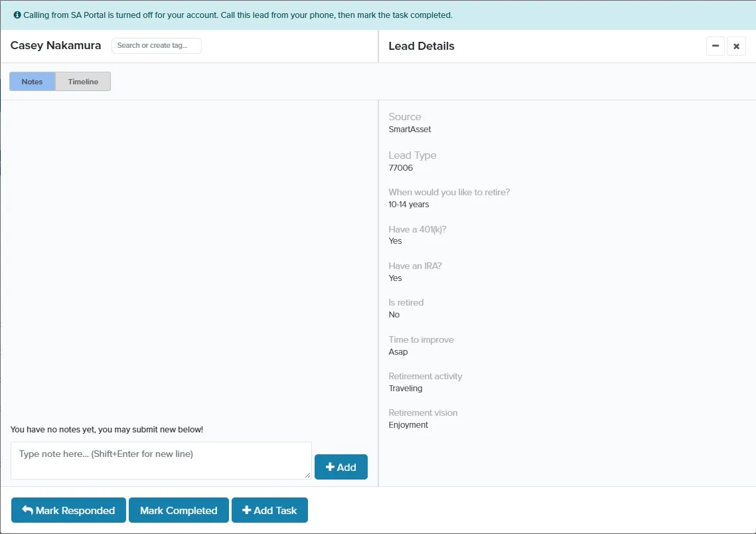
Task: Click the 'Retirement vision' field label
Action: [423, 412]
